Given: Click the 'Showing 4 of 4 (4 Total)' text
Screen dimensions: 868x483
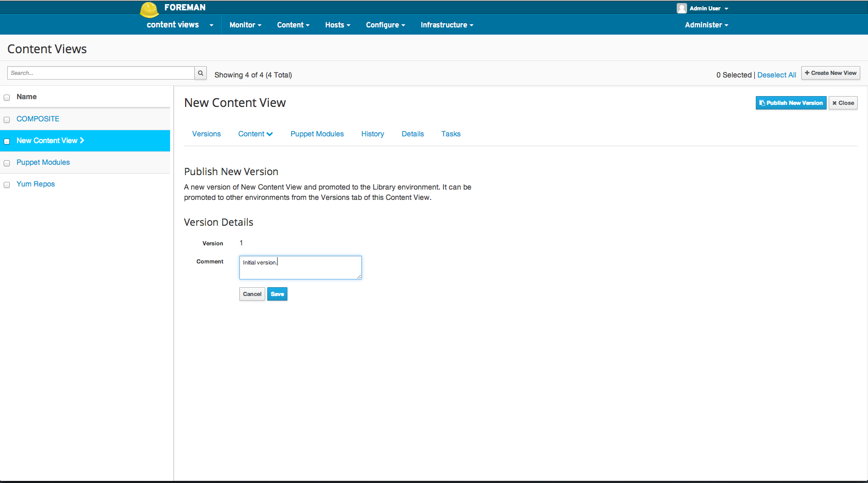Looking at the screenshot, I should click(253, 75).
